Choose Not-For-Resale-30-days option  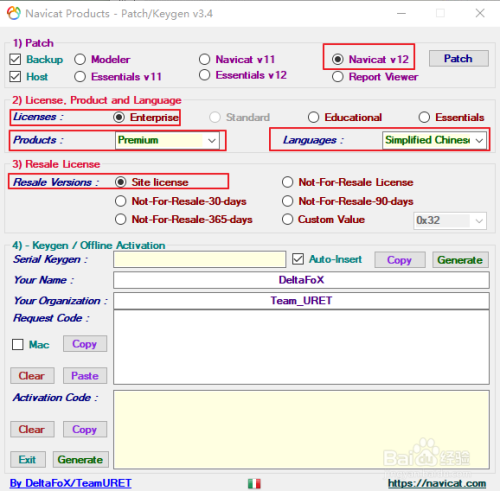(121, 201)
